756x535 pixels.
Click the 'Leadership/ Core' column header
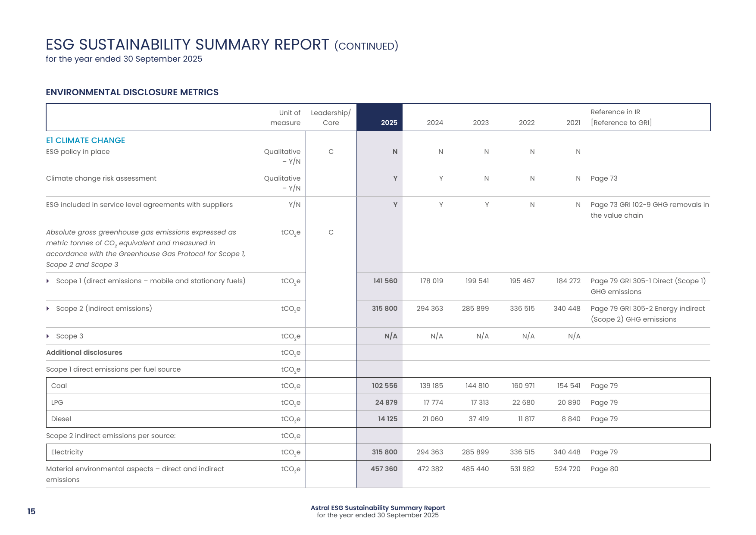[331, 118]
